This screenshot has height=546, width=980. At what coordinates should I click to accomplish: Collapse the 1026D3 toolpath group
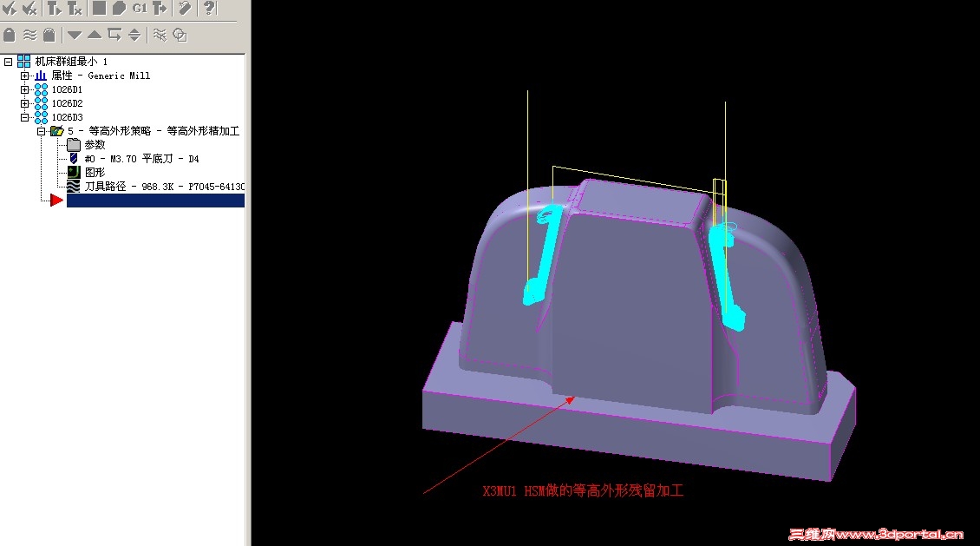pyautogui.click(x=24, y=117)
